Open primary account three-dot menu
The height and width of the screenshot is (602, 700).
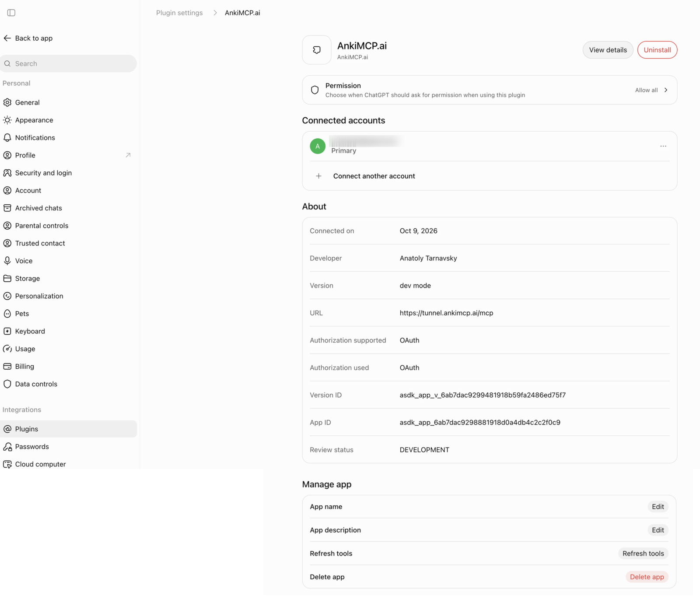pos(663,146)
